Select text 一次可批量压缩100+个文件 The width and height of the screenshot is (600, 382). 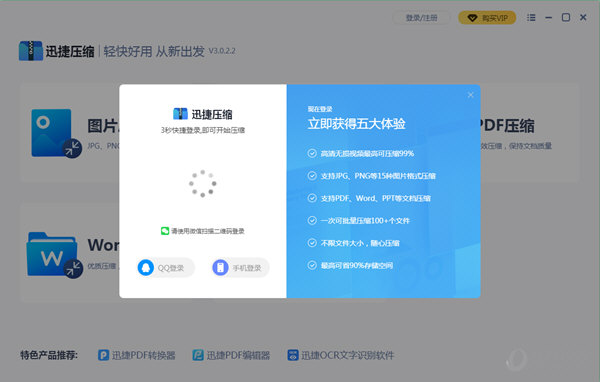click(x=365, y=221)
